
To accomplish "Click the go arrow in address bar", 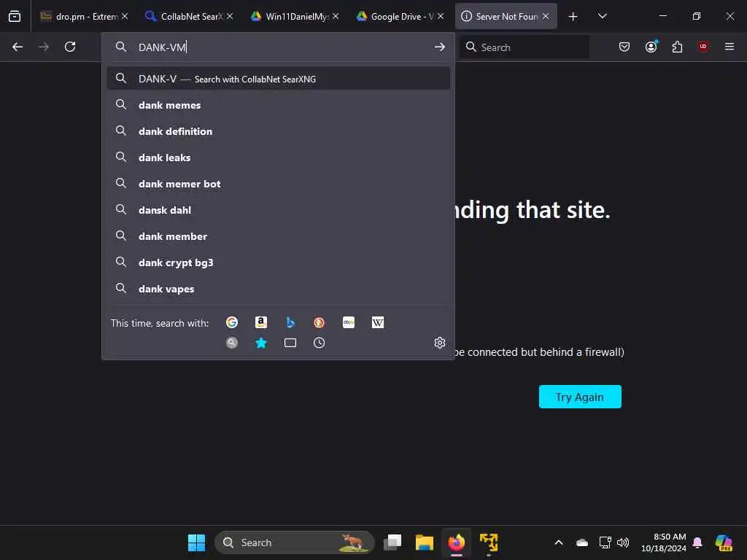I will (439, 47).
